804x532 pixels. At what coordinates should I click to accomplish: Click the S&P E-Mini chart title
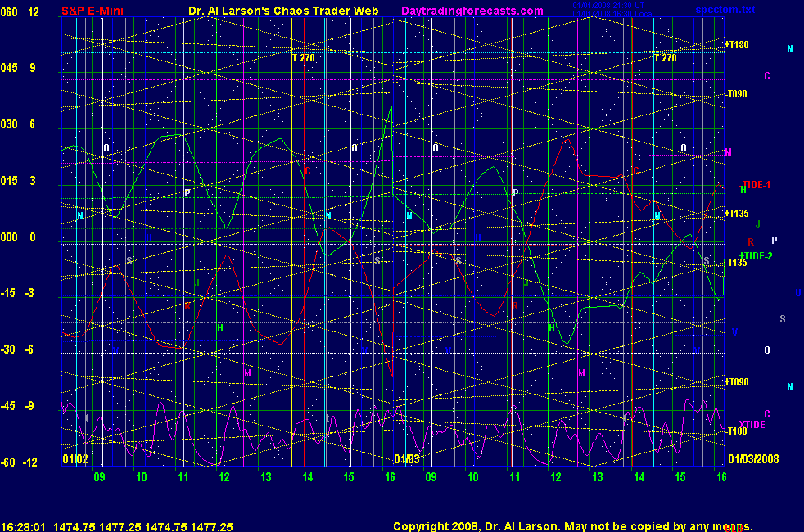[93, 11]
